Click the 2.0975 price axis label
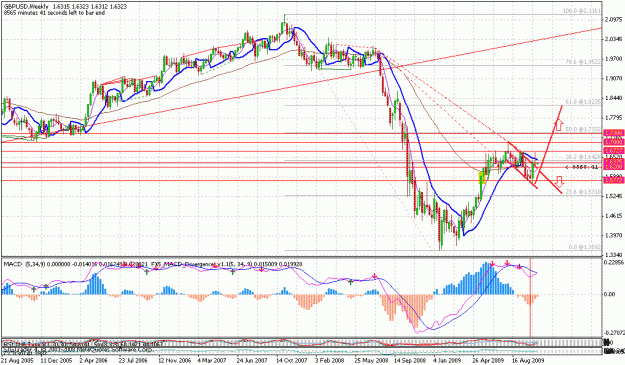Screen dimensions: 625x365 [x=614, y=20]
